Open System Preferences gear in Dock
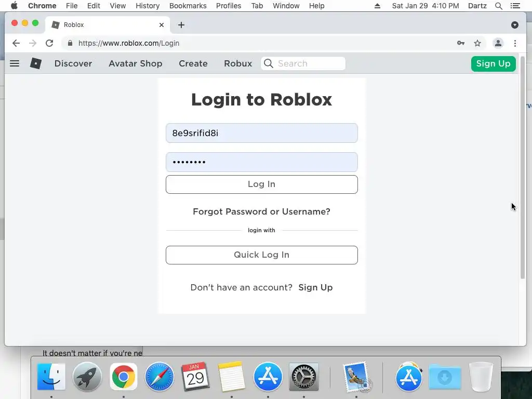The image size is (532, 399). (x=303, y=377)
